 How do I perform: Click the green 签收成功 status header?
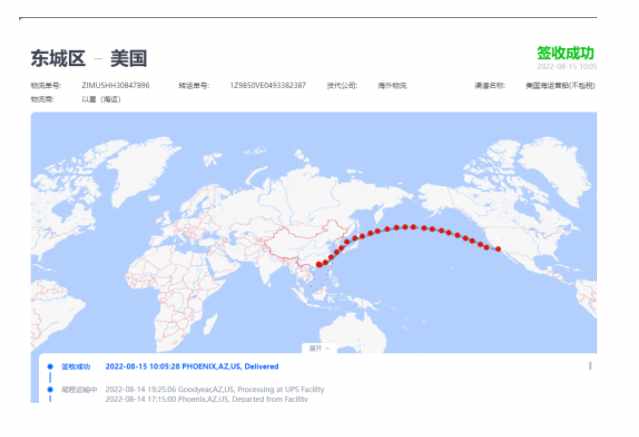click(x=565, y=53)
